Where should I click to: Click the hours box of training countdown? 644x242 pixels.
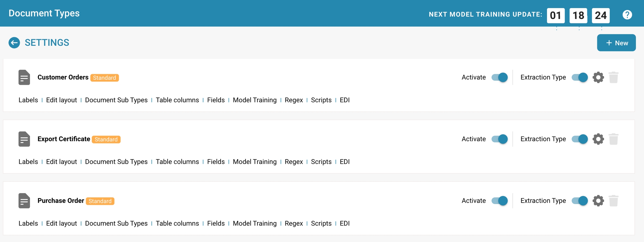[x=556, y=15]
